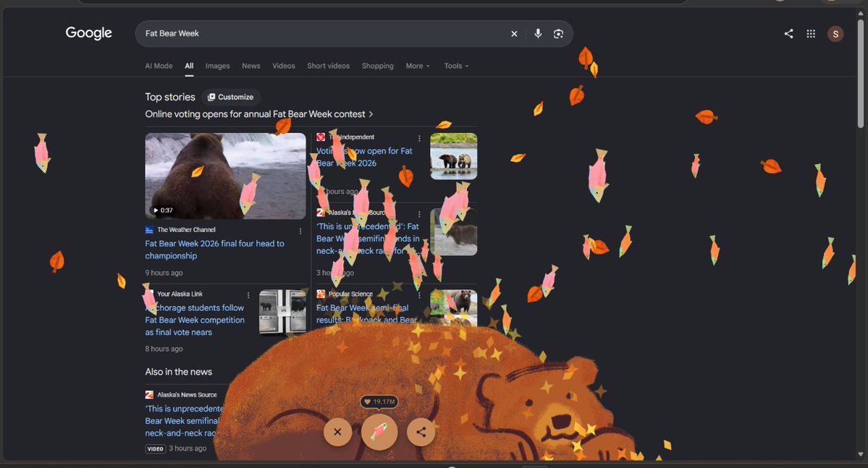
Task: Switch to the Images tab
Action: click(x=218, y=66)
